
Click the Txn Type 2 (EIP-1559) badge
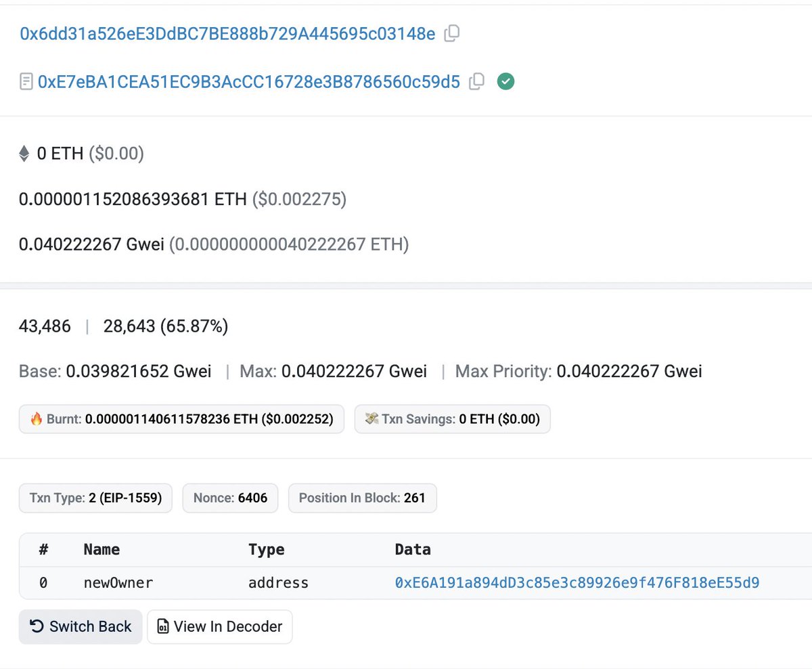[x=95, y=498]
